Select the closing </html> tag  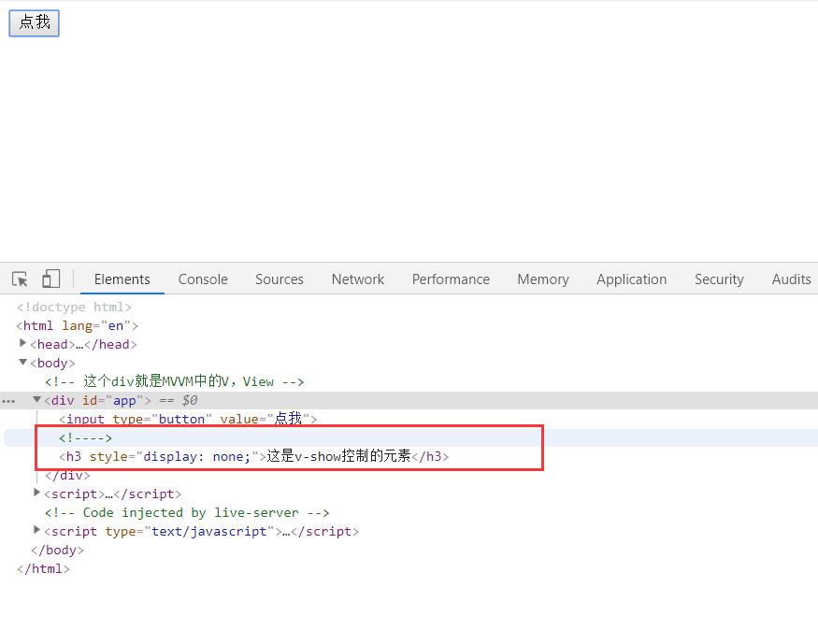(43, 569)
